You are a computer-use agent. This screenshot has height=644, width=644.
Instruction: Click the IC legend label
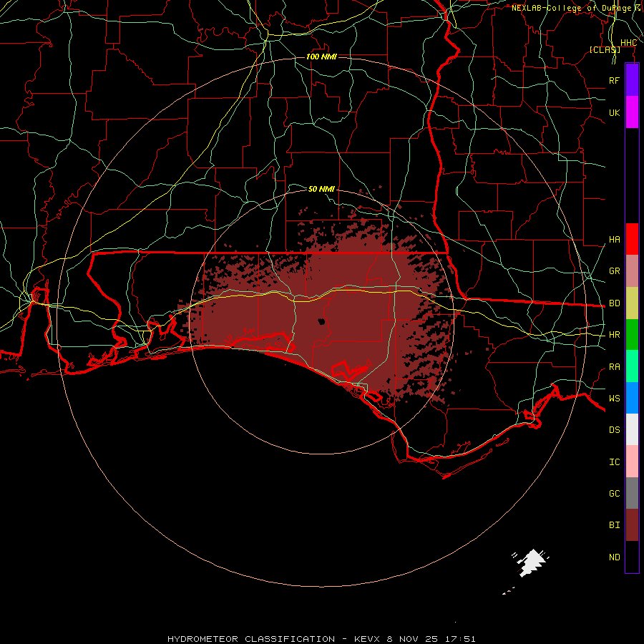(x=614, y=462)
